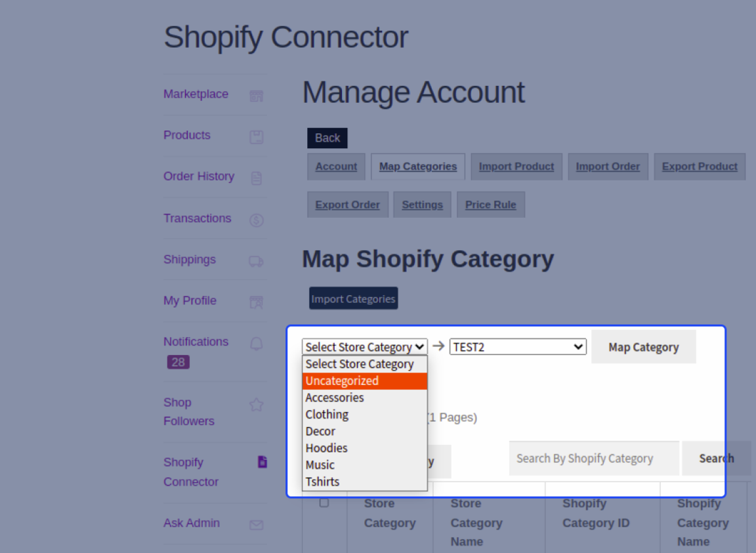Open the Export Order tab

[348, 204]
